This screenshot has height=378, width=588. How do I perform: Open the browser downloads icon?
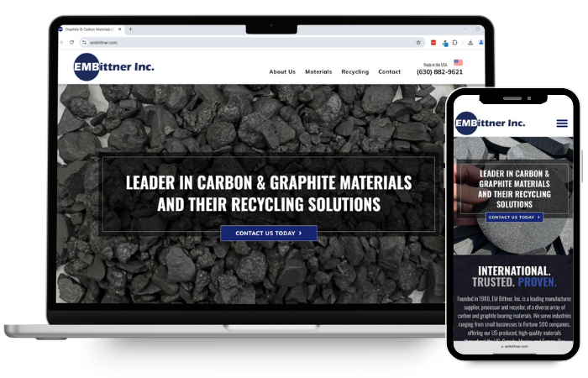470,42
